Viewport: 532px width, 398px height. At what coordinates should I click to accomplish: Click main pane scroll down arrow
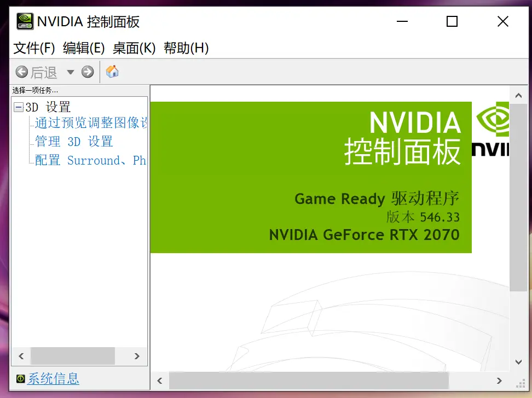(518, 362)
